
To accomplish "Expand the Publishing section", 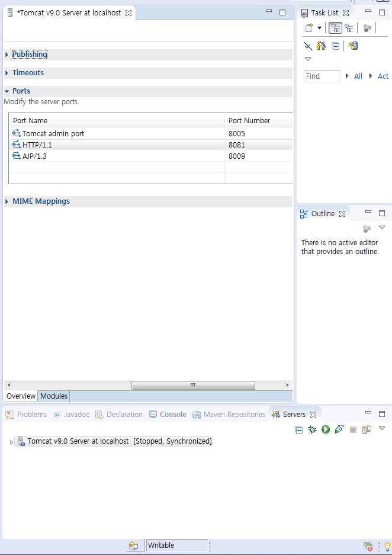I will (7, 54).
